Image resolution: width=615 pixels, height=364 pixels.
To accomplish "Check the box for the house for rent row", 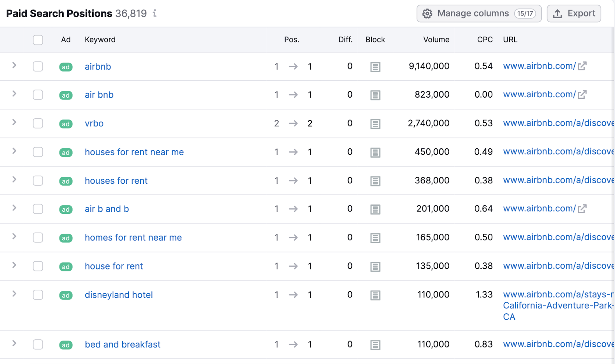I will coord(38,266).
